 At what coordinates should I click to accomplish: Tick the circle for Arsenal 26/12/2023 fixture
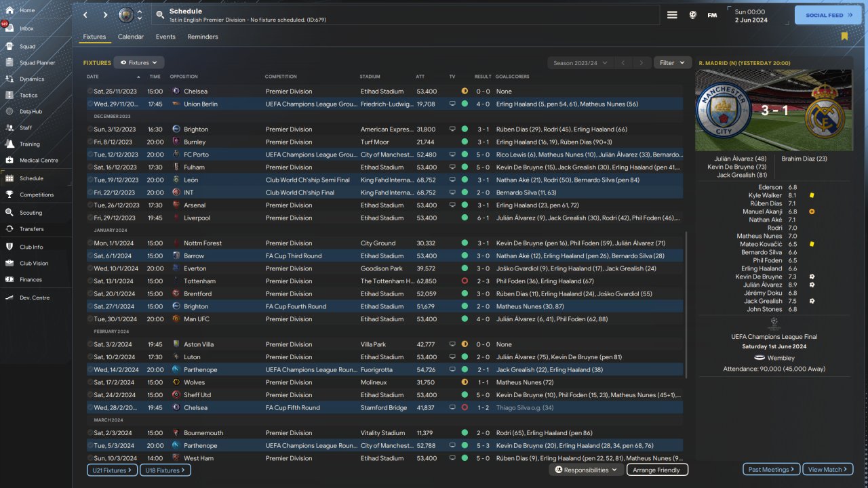pyautogui.click(x=90, y=205)
